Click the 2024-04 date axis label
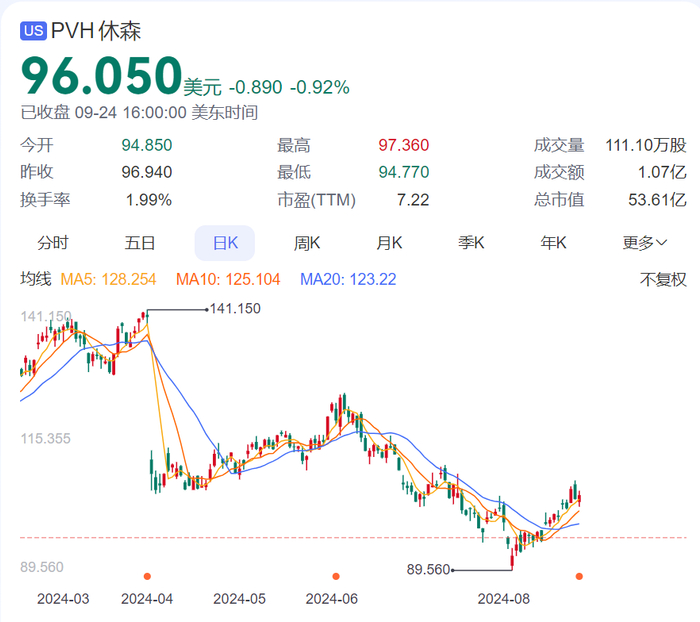Image resolution: width=700 pixels, height=622 pixels. (147, 599)
